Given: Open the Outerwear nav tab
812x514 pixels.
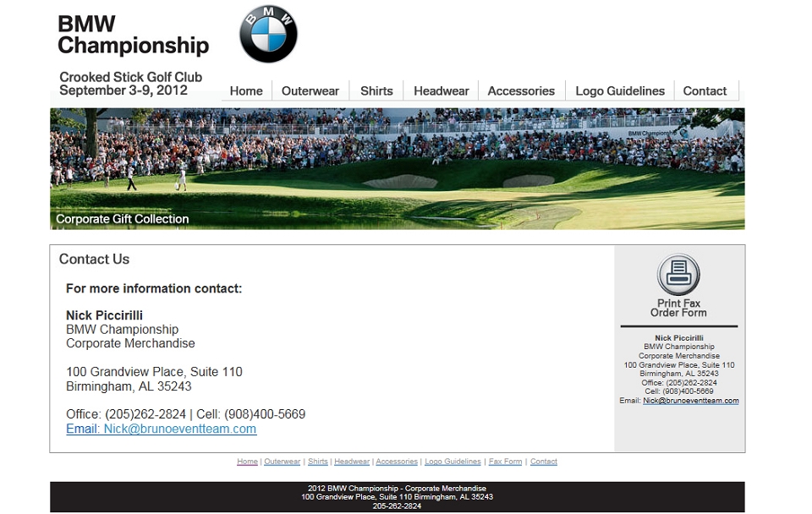Looking at the screenshot, I should point(310,91).
